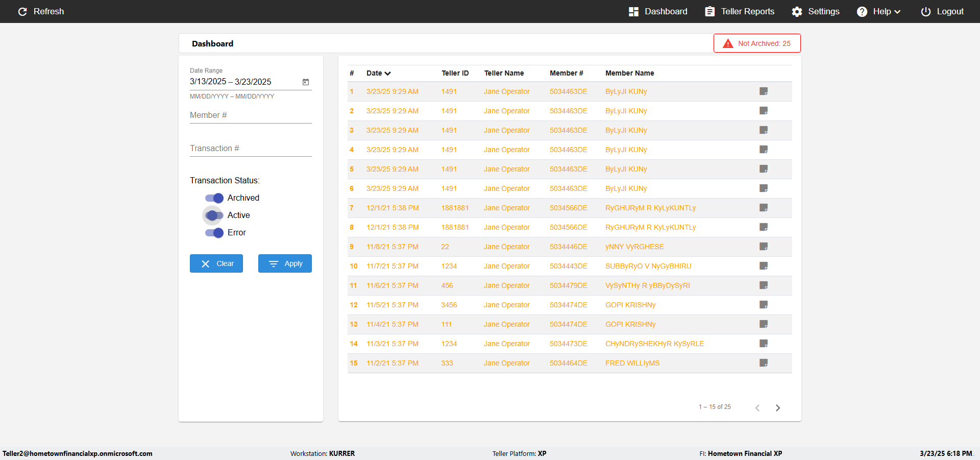Click Jane Operator in row 10
Screen dimensions: 980x460
click(507, 266)
